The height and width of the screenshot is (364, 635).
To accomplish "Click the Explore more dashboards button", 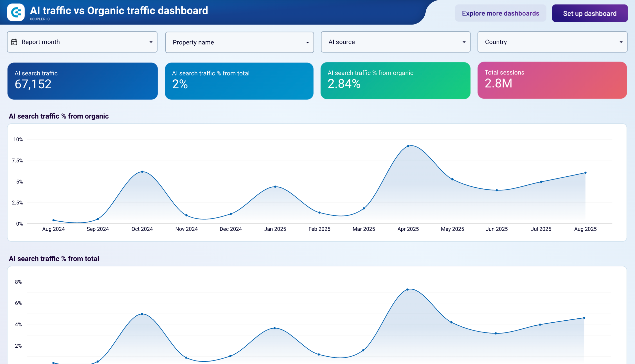I will coord(501,13).
